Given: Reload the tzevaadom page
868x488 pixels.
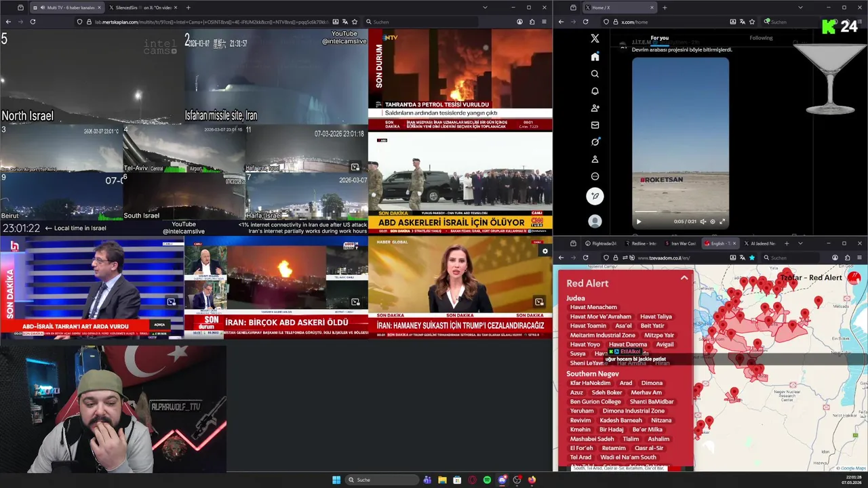Looking at the screenshot, I should [x=585, y=258].
